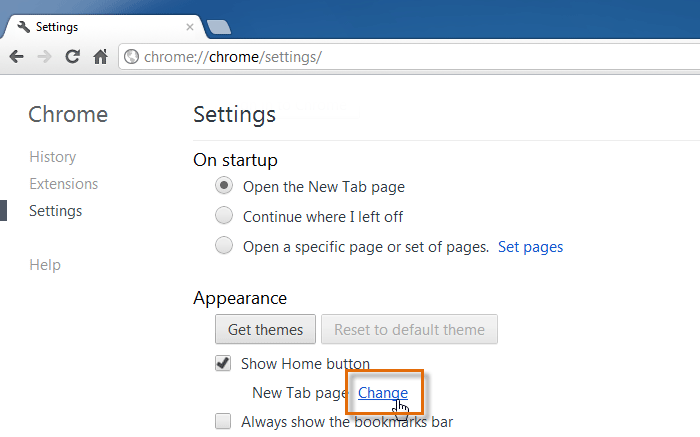This screenshot has height=437, width=700.
Task: Click Reset to default theme button
Action: point(409,329)
